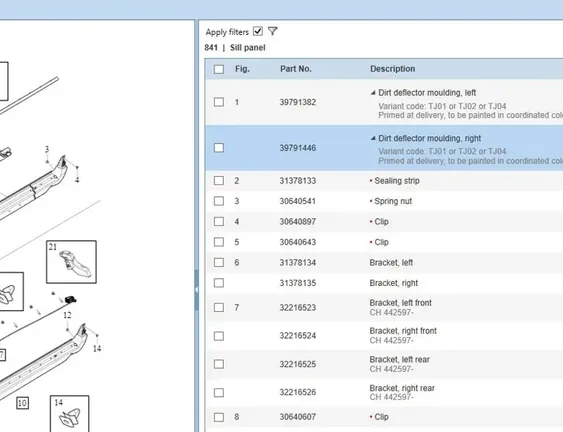The height and width of the screenshot is (432, 563).
Task: Click the filter funnel icon
Action: click(273, 31)
